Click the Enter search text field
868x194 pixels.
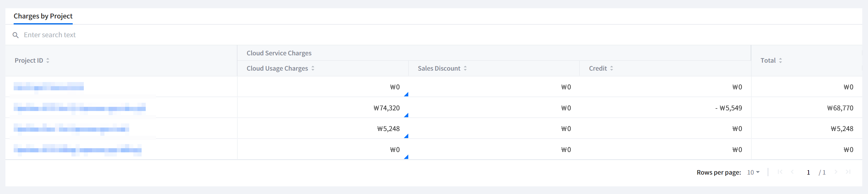pos(135,35)
